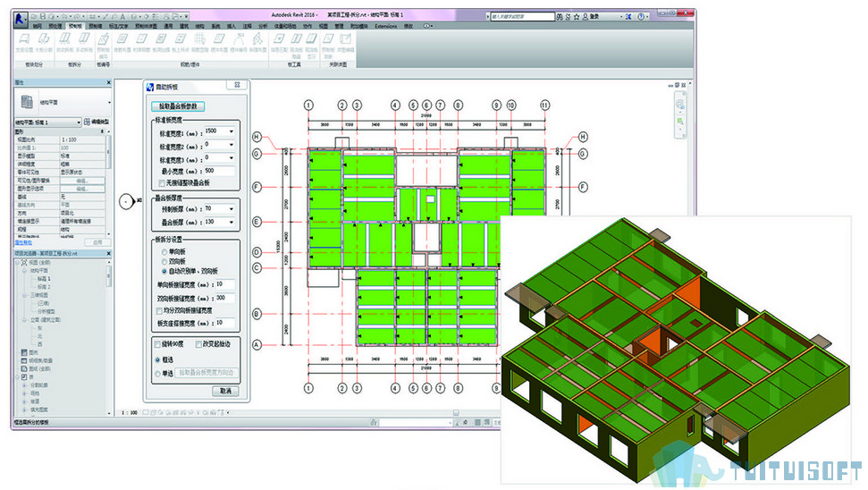
Task: Click the 双向板接缝宽度 input showing 300
Action: click(224, 298)
